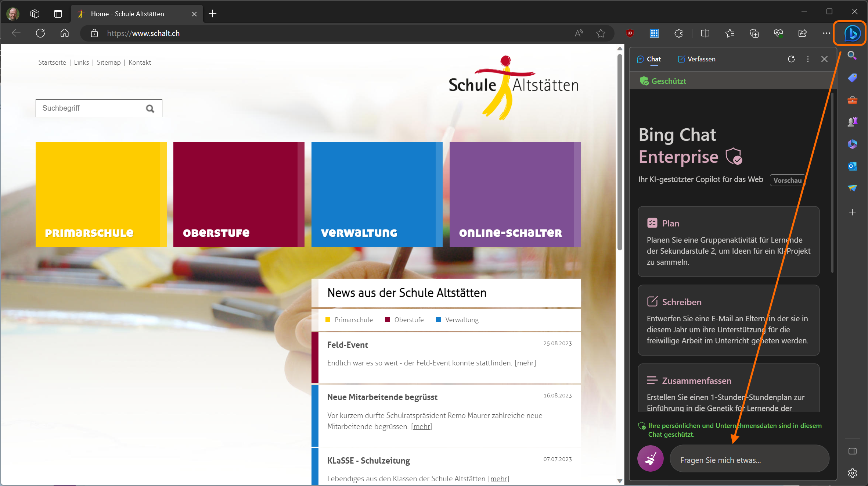Switch to the Verfassen tab

[696, 59]
